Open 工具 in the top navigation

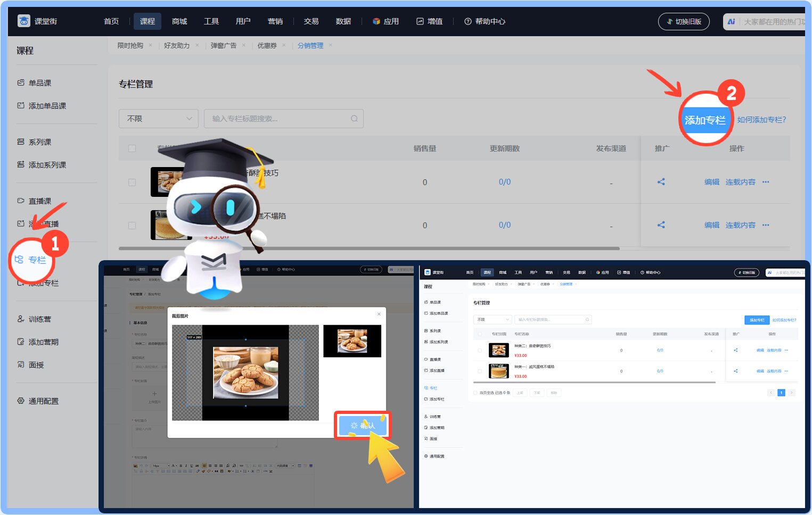211,21
